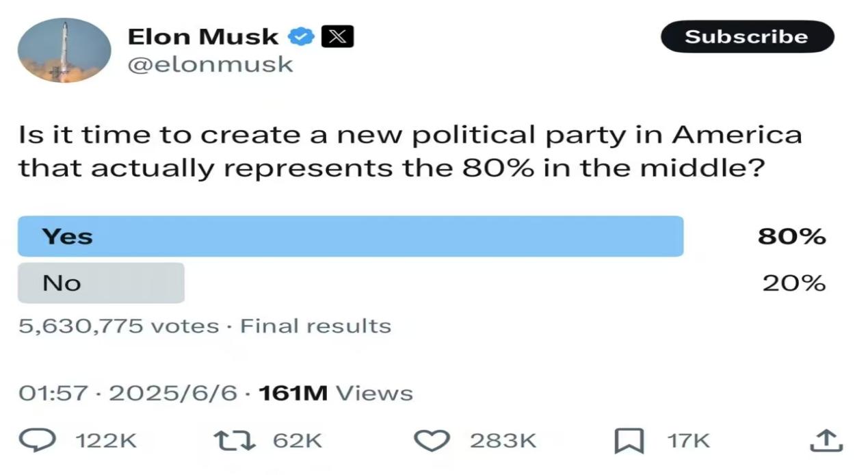Click the 62K reposts count
Screen dimensions: 868x475
point(297,441)
